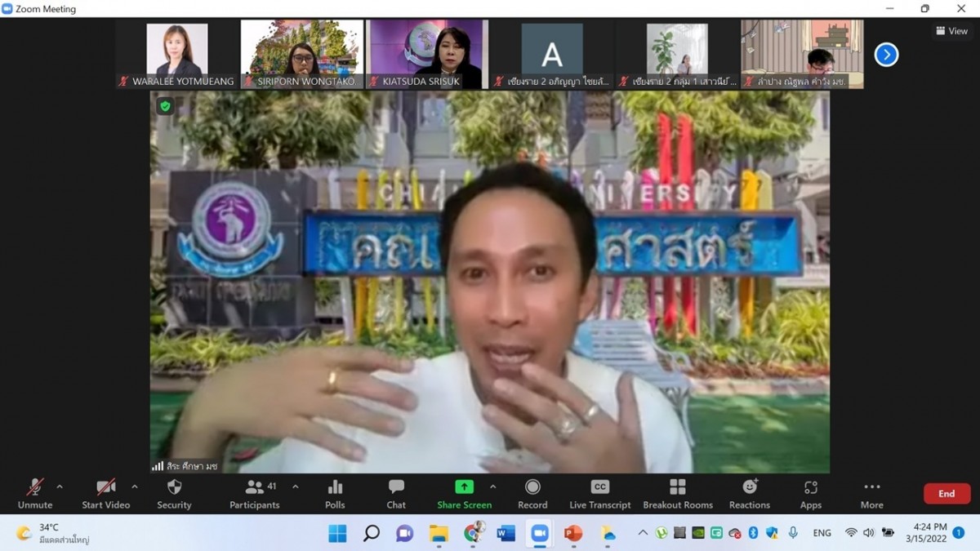Viewport: 980px width, 551px height.
Task: Show next participants with blue arrow
Action: click(886, 55)
